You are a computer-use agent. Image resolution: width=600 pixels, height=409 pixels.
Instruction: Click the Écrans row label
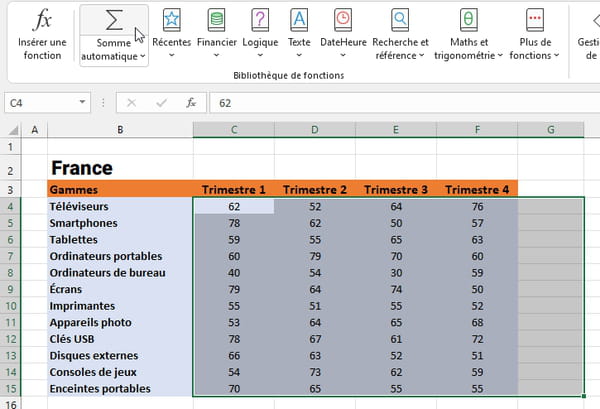pyautogui.click(x=120, y=289)
